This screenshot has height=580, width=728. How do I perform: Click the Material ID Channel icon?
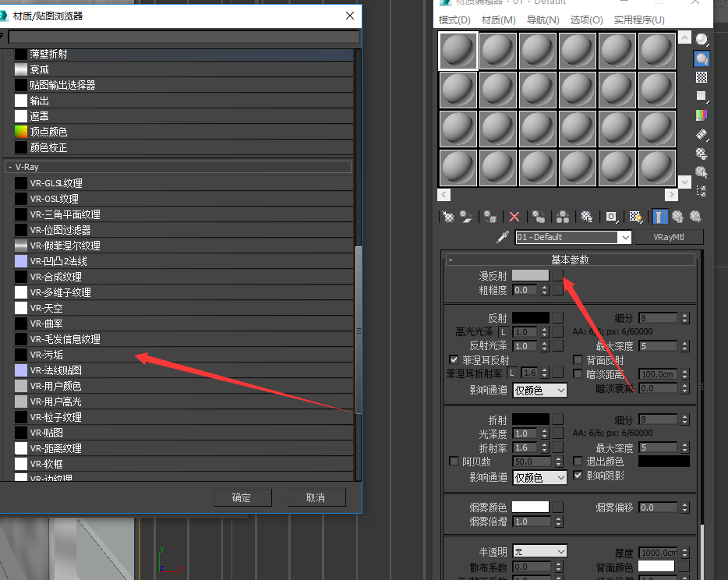(x=611, y=217)
